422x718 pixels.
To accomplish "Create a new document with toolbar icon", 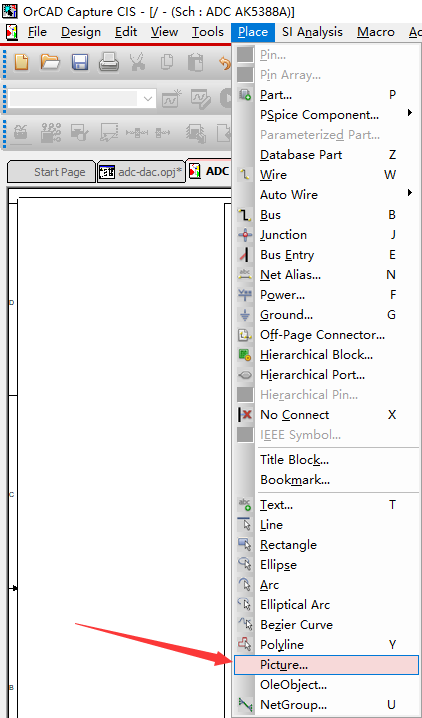I will [21, 62].
